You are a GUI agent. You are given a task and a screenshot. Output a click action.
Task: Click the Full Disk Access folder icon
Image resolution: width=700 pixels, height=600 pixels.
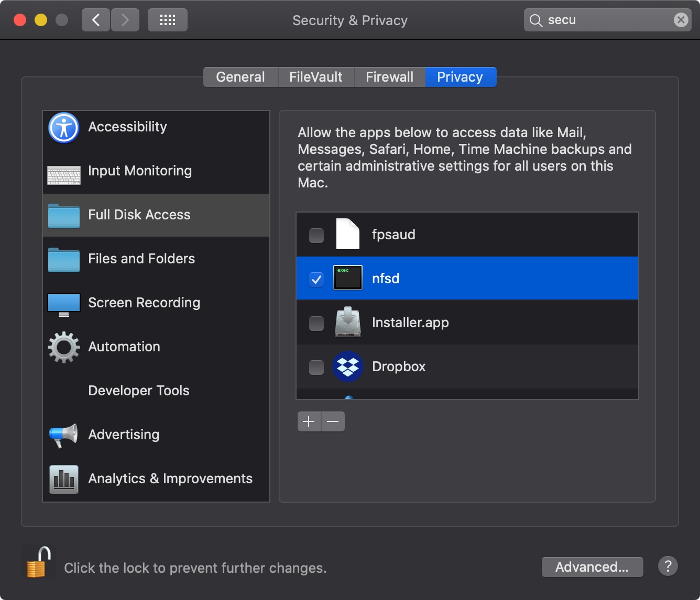pyautogui.click(x=64, y=216)
